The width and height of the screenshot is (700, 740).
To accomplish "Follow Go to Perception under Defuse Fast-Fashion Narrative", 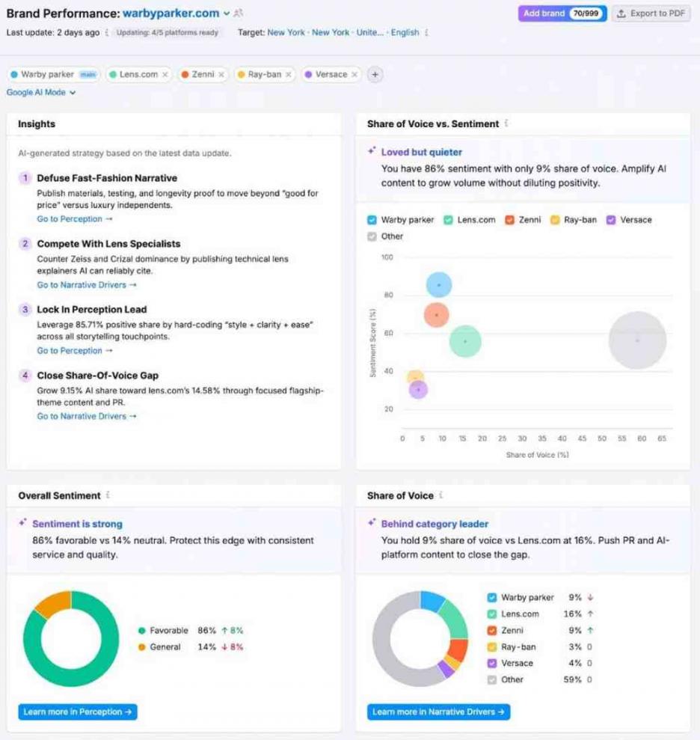I will [x=75, y=219].
